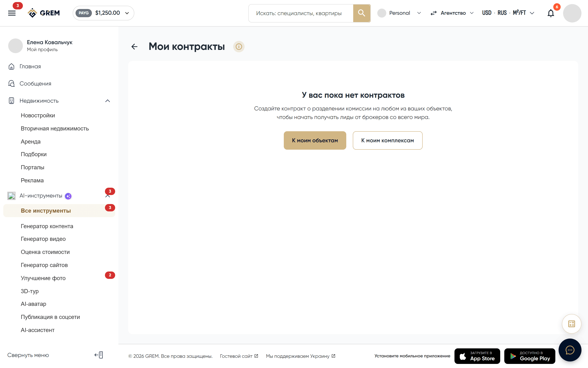Click the App Store download badge

click(477, 356)
